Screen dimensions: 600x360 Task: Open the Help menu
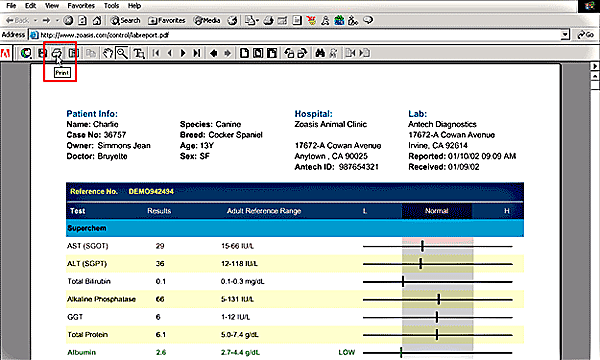[x=134, y=6]
